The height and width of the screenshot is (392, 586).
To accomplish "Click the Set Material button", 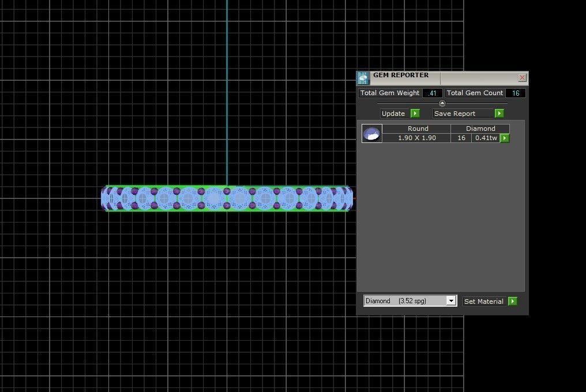I will click(x=484, y=301).
